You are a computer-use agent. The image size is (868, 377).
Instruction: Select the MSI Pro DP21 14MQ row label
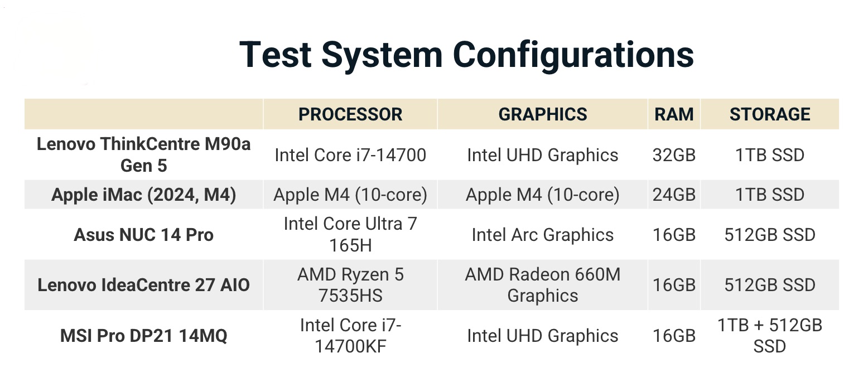144,336
